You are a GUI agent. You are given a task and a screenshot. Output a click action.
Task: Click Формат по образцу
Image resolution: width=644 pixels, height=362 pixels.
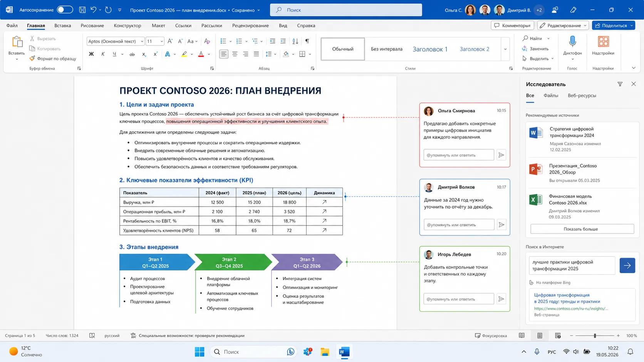(53, 58)
